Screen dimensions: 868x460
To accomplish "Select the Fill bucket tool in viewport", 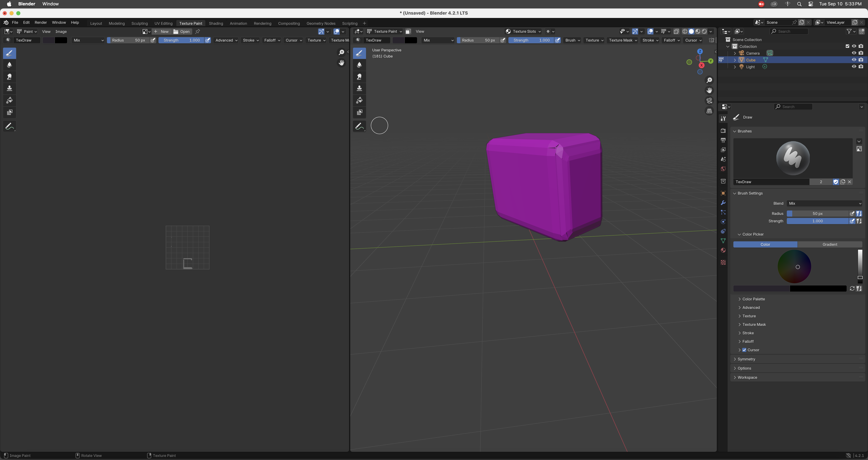I will [x=359, y=100].
